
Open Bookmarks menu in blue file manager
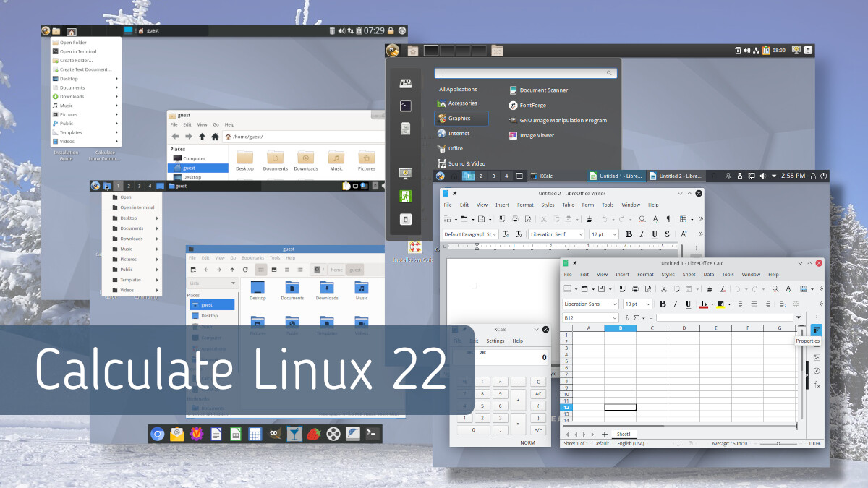252,258
